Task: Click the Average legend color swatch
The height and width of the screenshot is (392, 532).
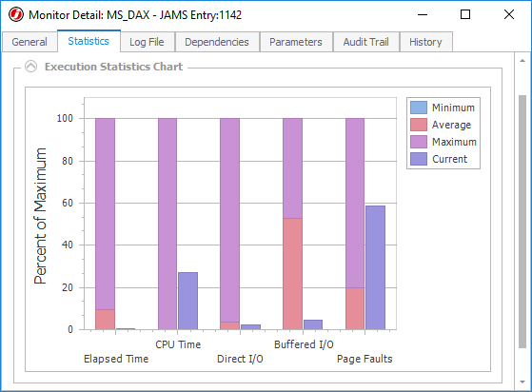Action: (419, 125)
